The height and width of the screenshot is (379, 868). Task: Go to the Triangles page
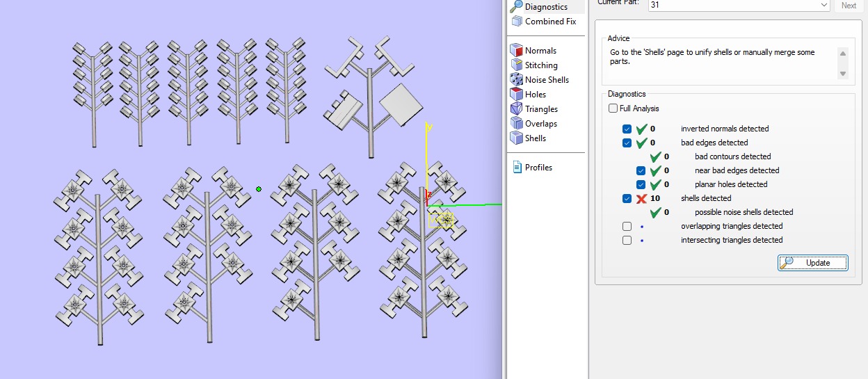pyautogui.click(x=541, y=108)
